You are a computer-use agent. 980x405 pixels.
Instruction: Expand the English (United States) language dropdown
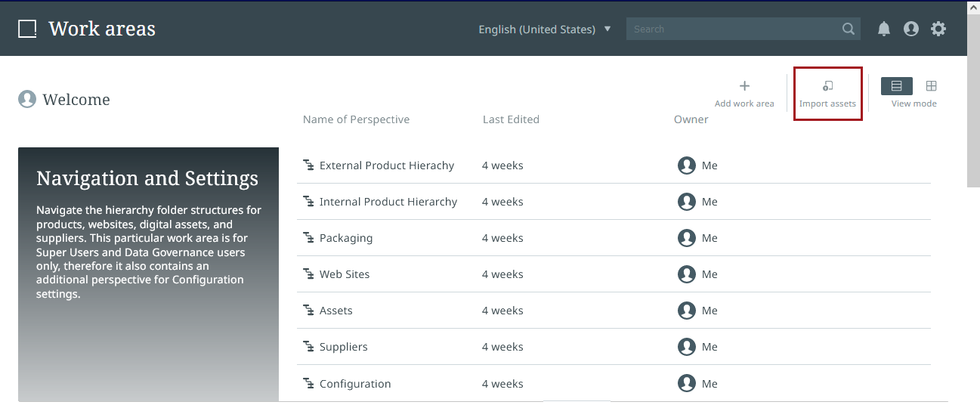pyautogui.click(x=545, y=29)
